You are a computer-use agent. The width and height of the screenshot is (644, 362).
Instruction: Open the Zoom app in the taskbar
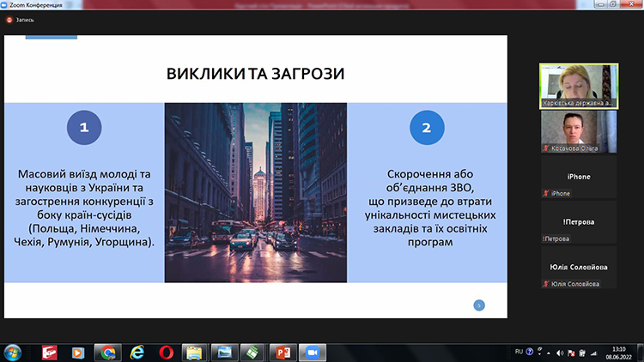click(313, 353)
